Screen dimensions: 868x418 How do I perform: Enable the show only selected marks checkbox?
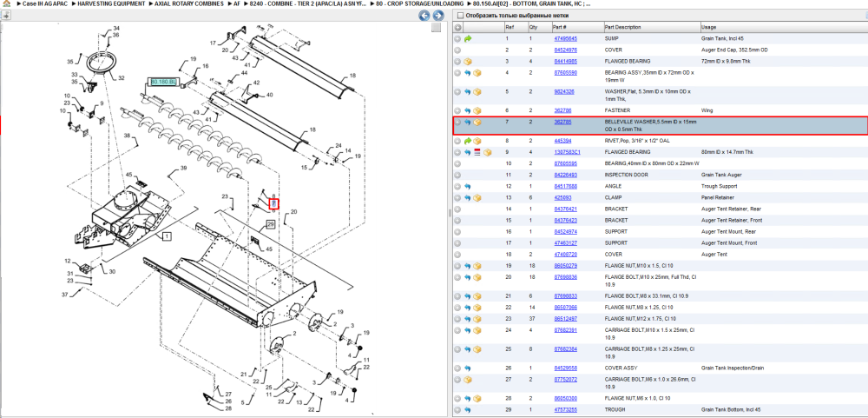[459, 16]
